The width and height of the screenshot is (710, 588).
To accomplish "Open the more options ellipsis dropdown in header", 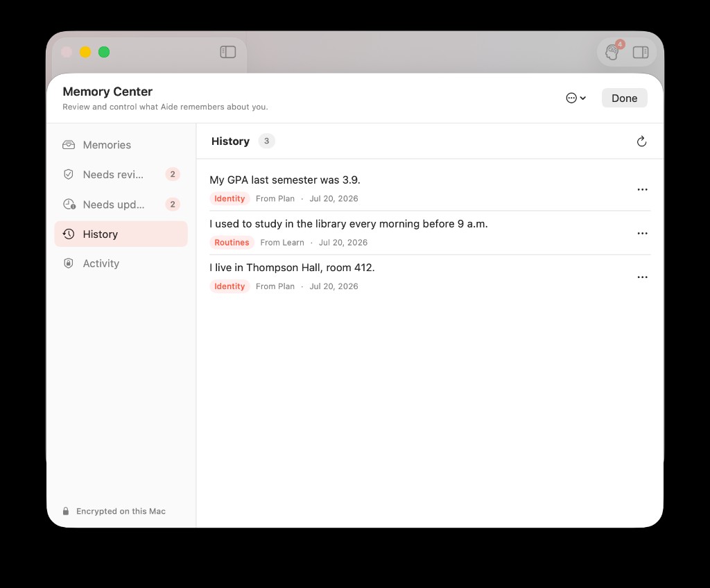I will [x=575, y=98].
